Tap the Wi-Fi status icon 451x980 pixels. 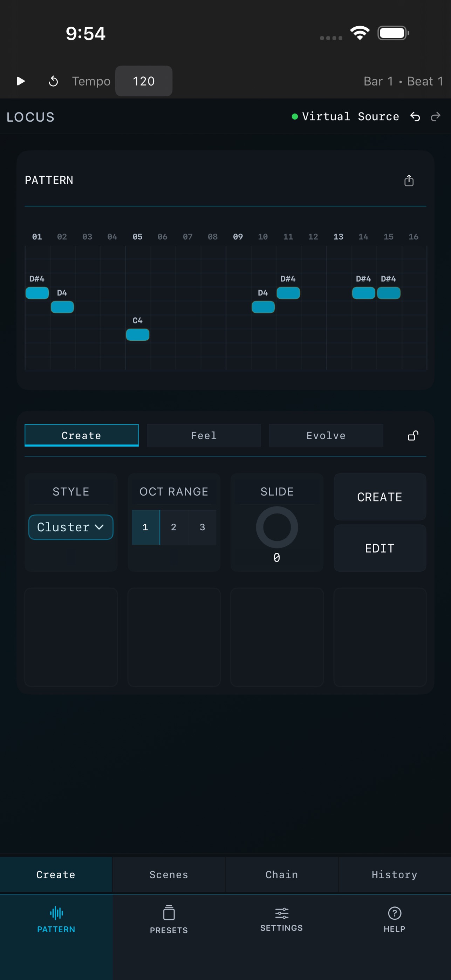[360, 33]
